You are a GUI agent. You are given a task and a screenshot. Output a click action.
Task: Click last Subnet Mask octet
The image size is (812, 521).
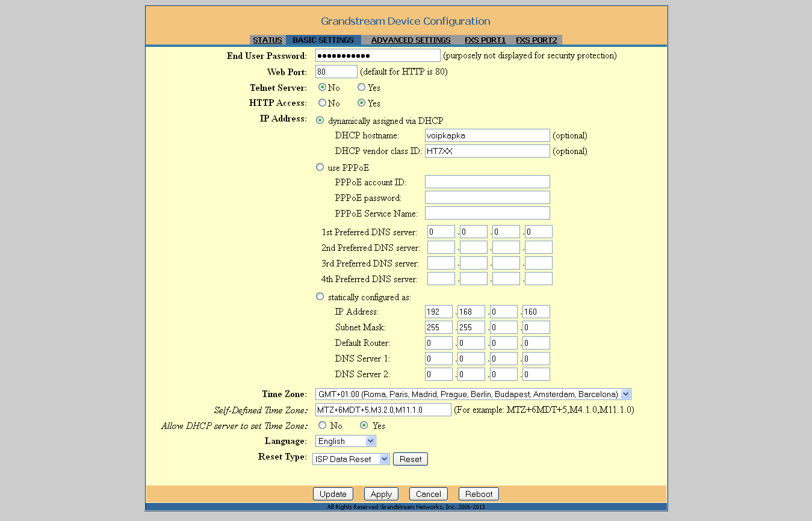[536, 327]
